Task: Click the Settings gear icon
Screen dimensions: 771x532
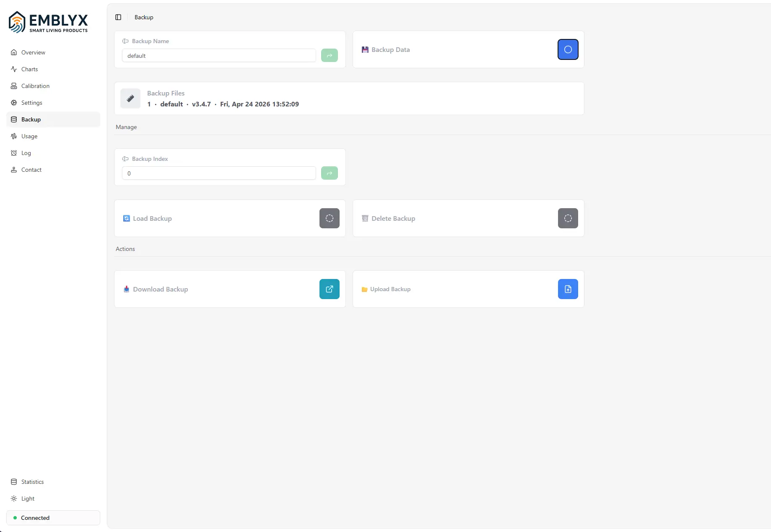Action: click(x=14, y=103)
